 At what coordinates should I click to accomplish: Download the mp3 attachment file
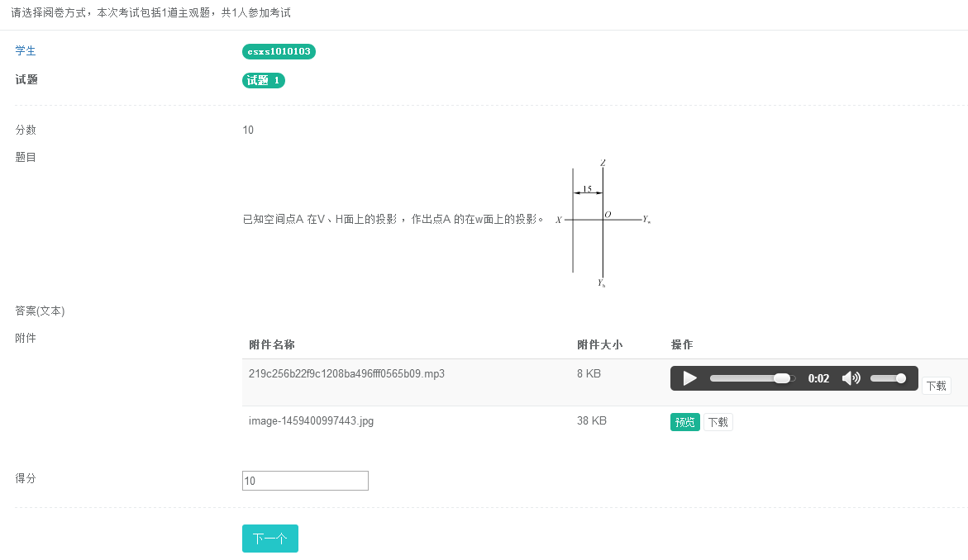point(936,386)
